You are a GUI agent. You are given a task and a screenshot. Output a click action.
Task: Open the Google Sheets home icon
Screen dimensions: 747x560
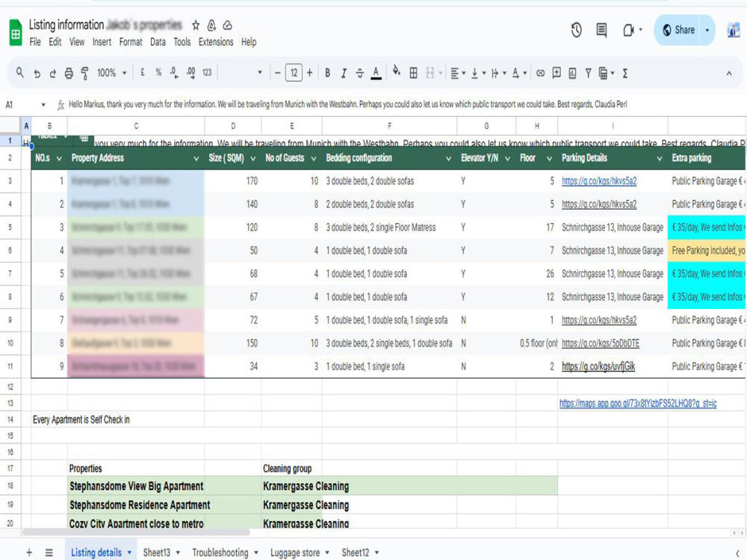coord(15,32)
